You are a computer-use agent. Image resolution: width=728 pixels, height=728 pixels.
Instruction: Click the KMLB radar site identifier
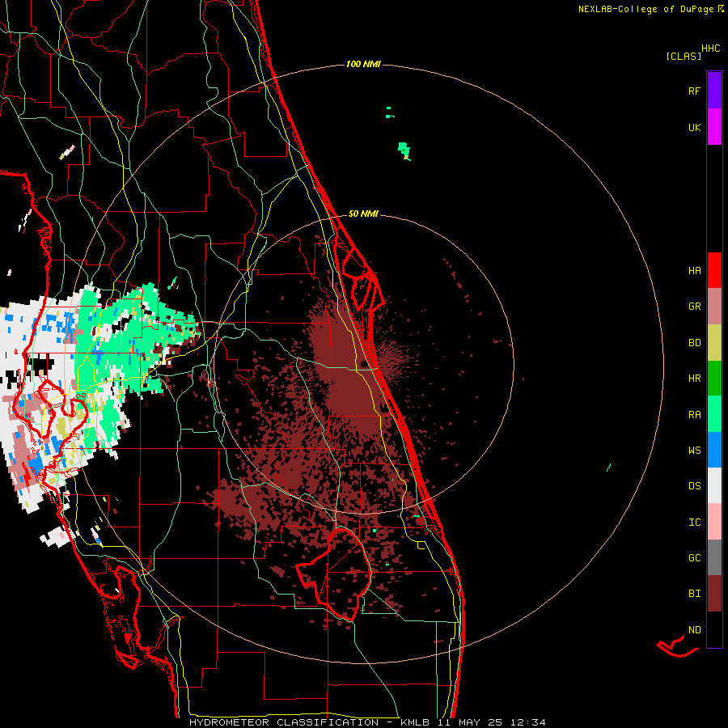tap(415, 722)
